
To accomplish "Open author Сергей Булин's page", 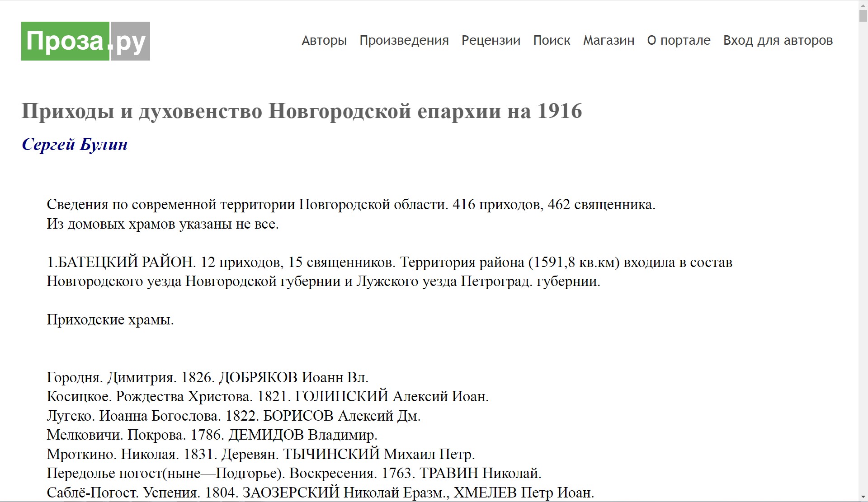I will pyautogui.click(x=75, y=145).
